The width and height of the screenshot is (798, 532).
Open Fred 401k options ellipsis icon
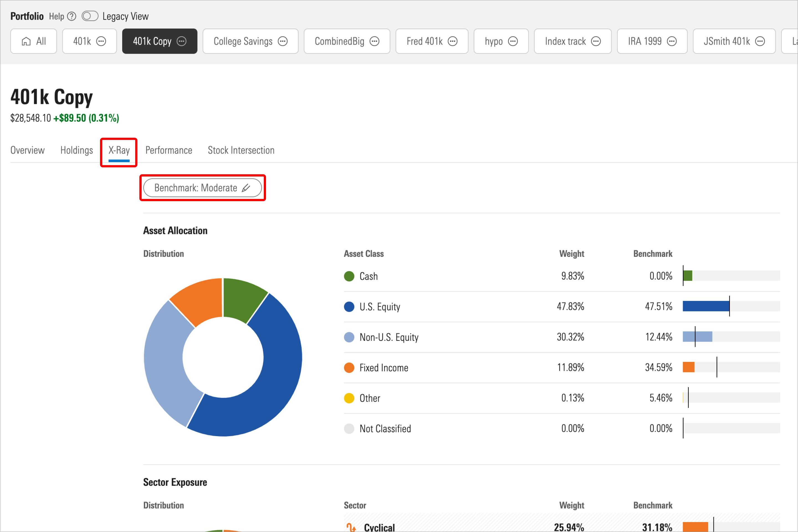point(452,41)
